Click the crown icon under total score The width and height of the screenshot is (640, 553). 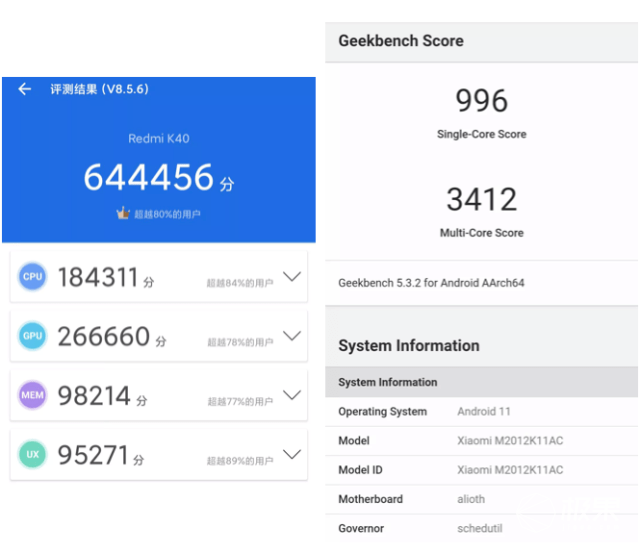tap(123, 213)
